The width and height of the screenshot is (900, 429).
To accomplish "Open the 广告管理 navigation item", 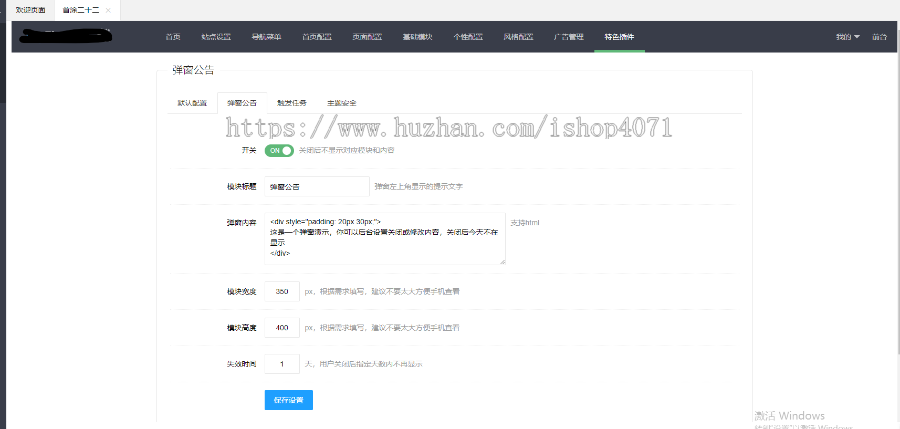I will click(567, 37).
